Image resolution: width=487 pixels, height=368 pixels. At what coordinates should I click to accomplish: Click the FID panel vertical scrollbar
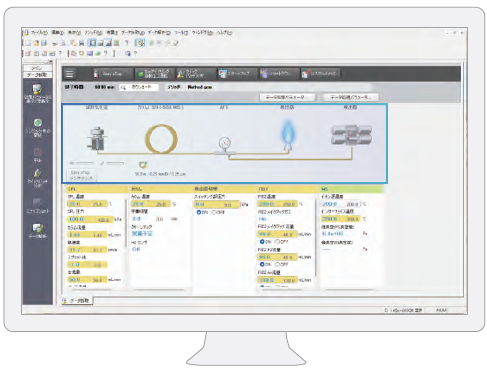315,237
